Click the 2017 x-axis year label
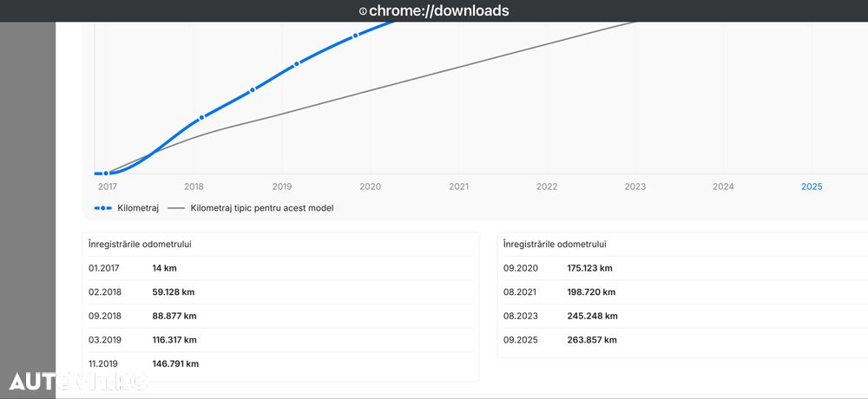 (x=108, y=186)
